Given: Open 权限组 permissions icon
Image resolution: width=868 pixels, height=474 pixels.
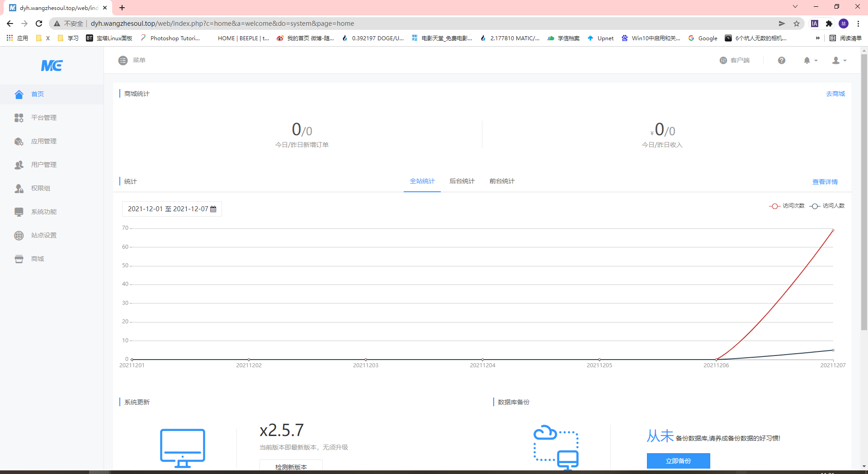Looking at the screenshot, I should [19, 188].
